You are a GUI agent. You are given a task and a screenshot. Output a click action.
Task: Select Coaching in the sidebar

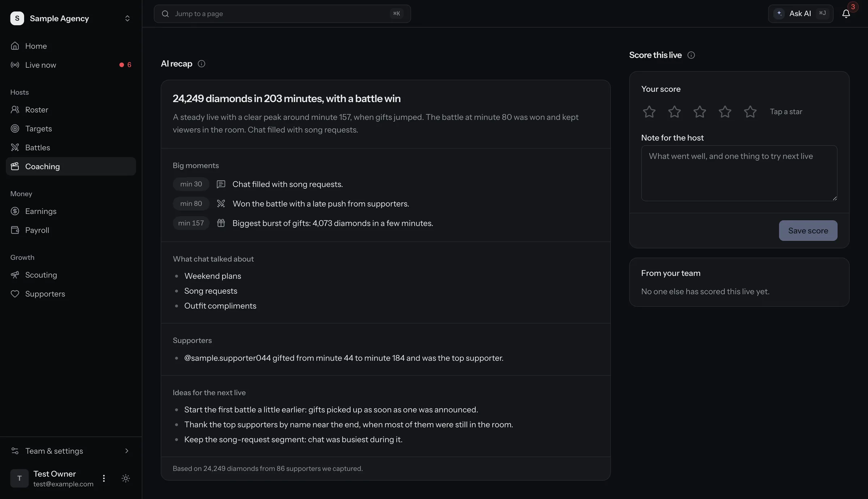pyautogui.click(x=71, y=166)
